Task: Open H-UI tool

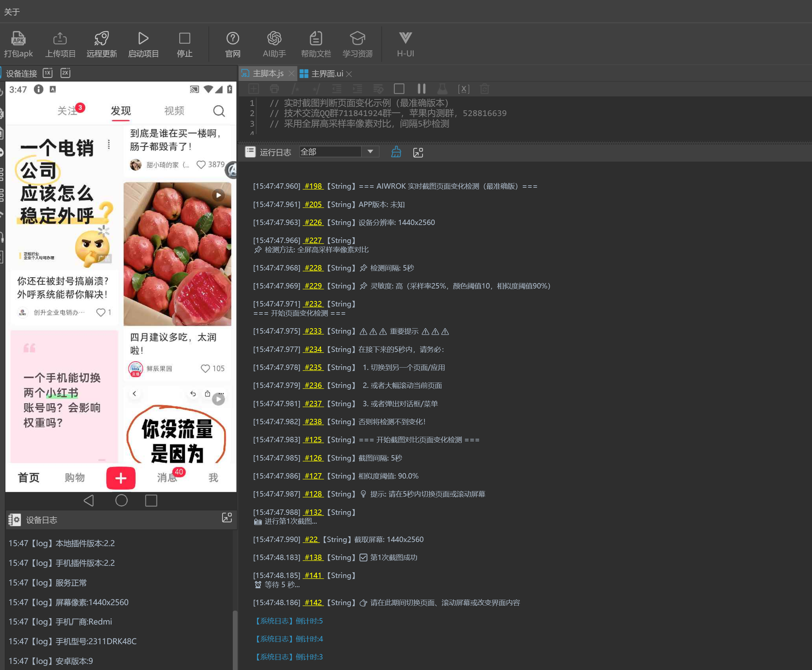Action: (x=405, y=39)
